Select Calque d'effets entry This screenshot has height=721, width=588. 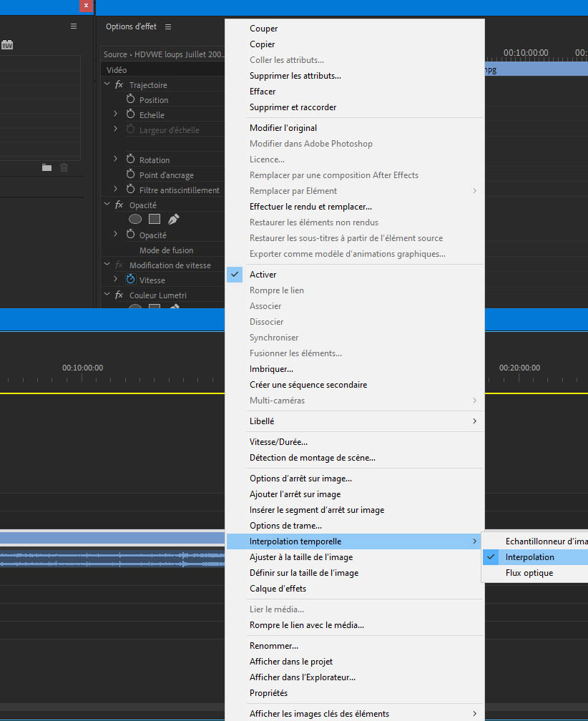[355, 589]
